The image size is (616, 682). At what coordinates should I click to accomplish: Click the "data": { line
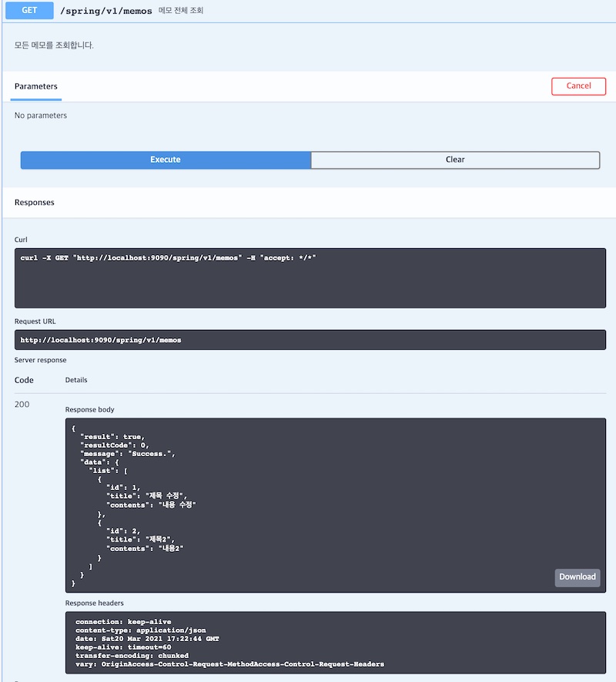(99, 462)
